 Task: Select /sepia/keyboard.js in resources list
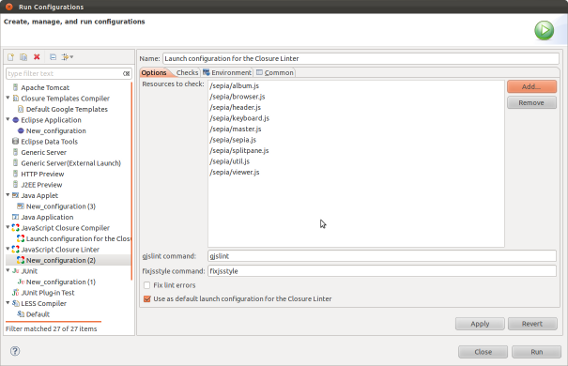(239, 118)
